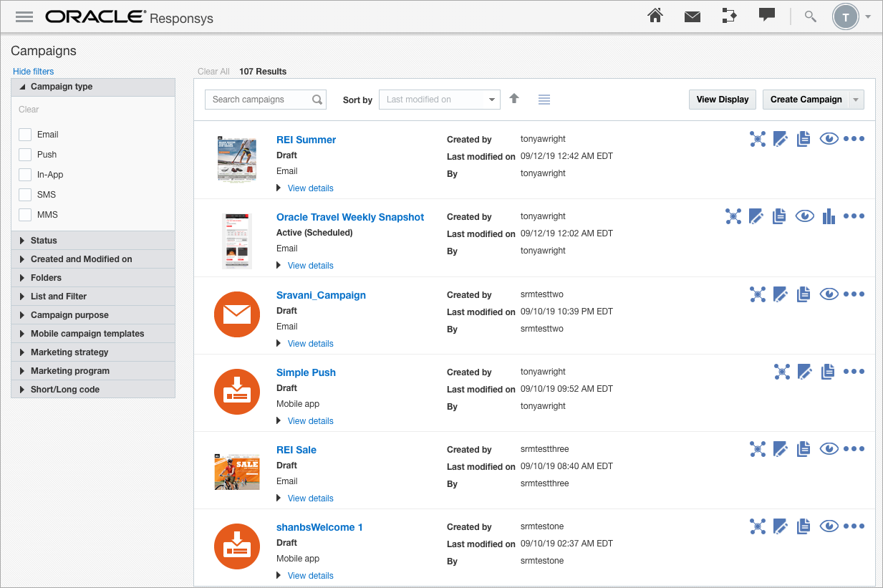Image resolution: width=883 pixels, height=588 pixels.
Task: Open the REI Summer campaign link
Action: 306,140
